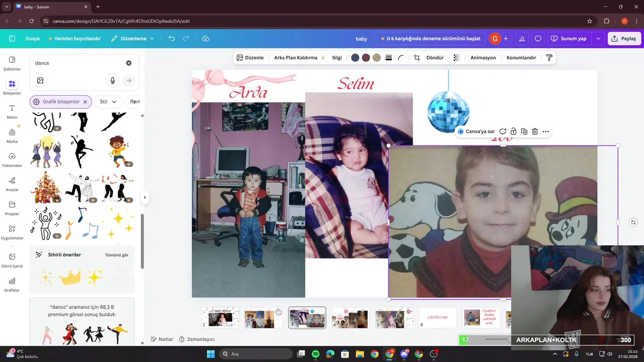Duplicate the selected image
This screenshot has height=362, width=644.
(x=524, y=131)
